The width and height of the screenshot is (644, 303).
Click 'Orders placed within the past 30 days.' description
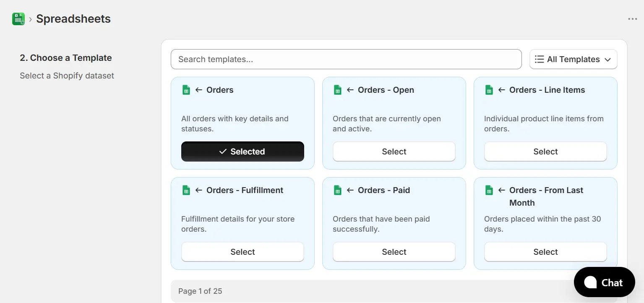click(542, 224)
